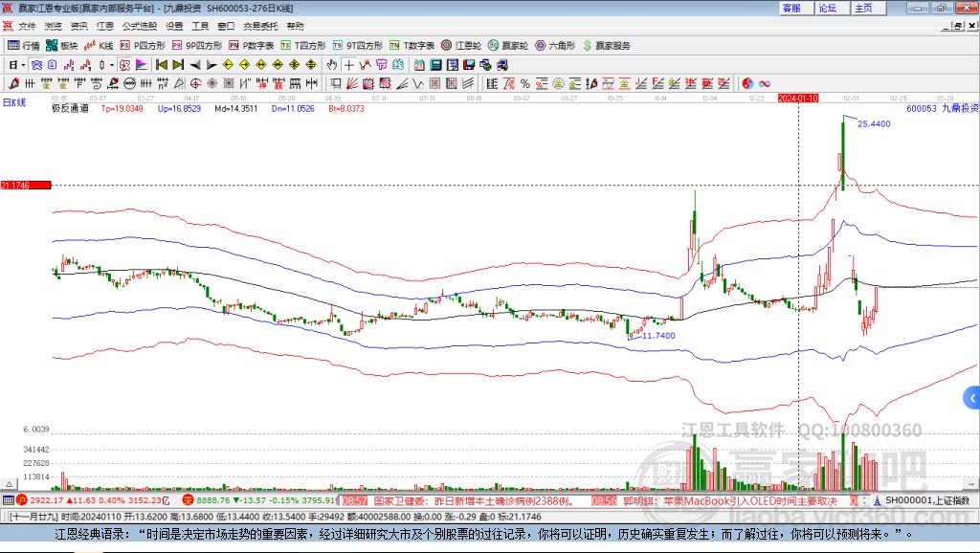Jump to first bar arrow
Viewport: 980px width, 553px height.
point(161,65)
